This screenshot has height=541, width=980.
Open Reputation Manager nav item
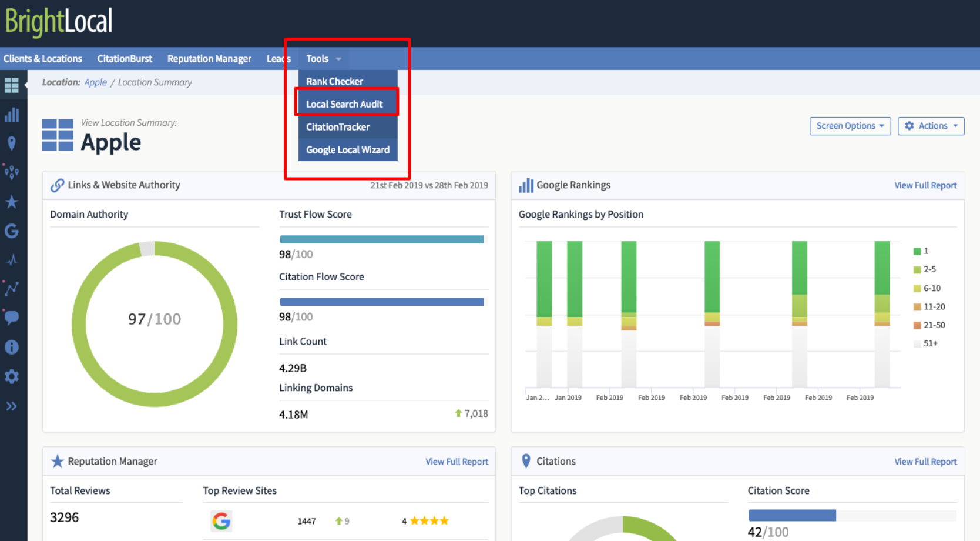point(209,59)
